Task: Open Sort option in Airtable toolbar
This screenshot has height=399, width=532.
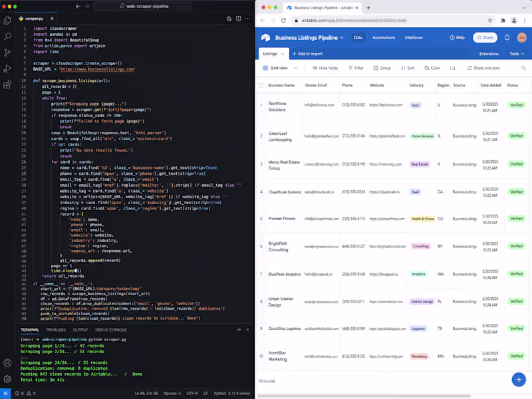Action: tap(408, 68)
